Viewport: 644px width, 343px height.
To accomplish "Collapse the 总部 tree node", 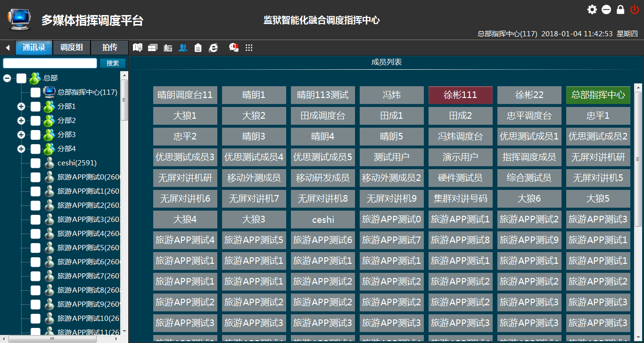I will (x=7, y=78).
